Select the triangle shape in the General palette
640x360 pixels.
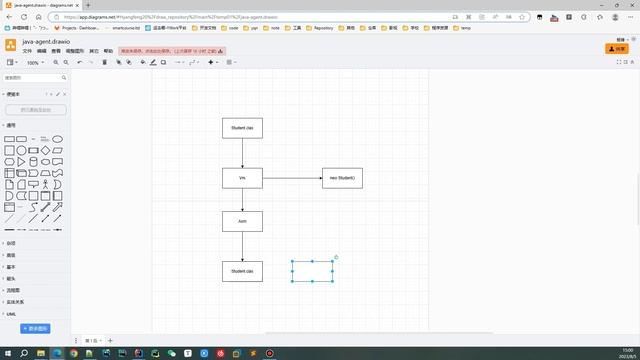[21, 162]
